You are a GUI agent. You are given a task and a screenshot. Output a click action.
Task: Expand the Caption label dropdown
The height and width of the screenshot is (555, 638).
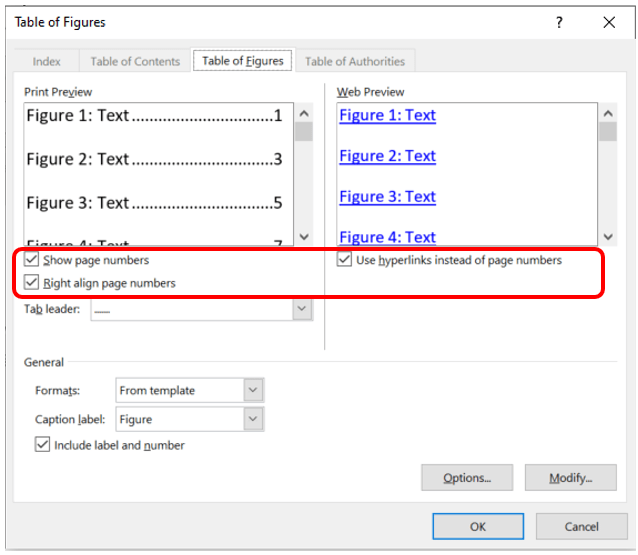pyautogui.click(x=253, y=420)
